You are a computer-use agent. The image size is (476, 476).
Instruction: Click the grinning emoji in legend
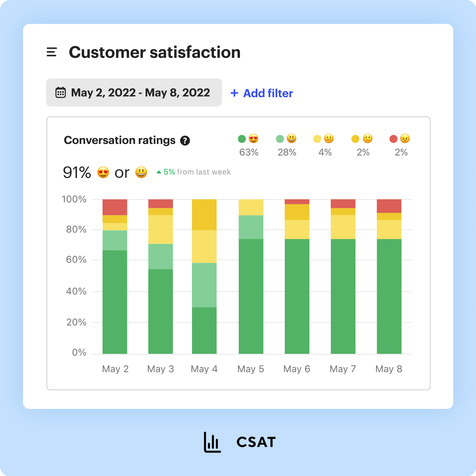(292, 139)
